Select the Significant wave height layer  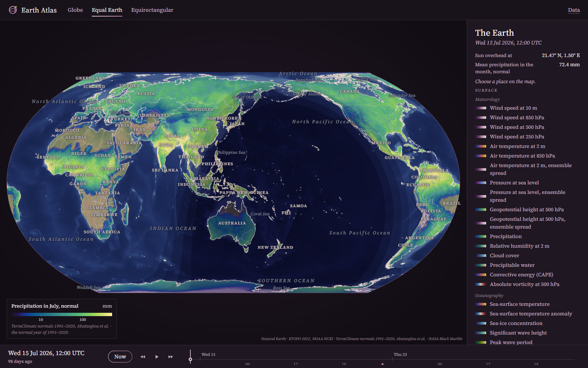[528, 333]
